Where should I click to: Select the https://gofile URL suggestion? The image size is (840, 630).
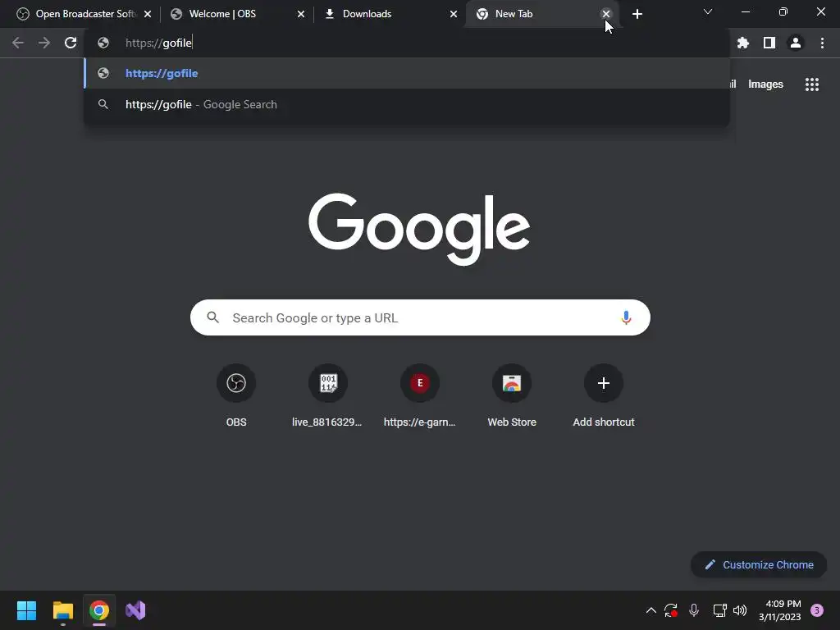[407, 73]
